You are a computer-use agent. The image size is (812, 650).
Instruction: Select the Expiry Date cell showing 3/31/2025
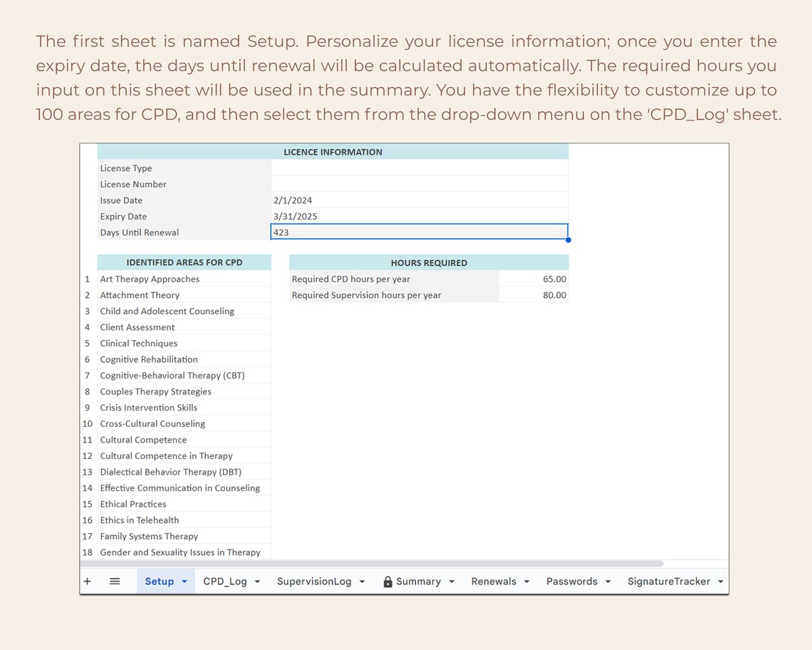[x=356, y=216]
